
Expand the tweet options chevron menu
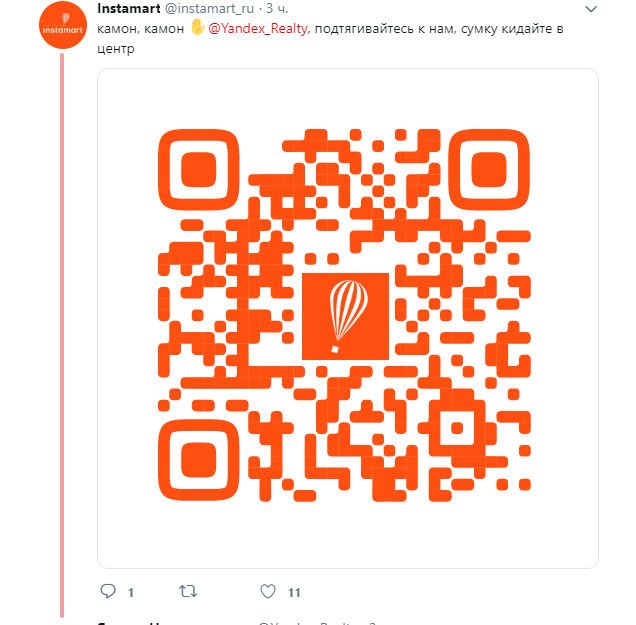[x=591, y=9]
